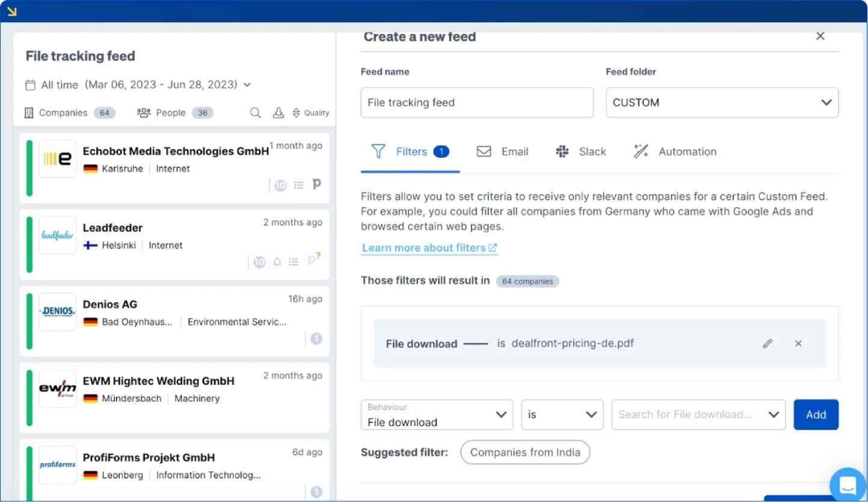Screen dimensions: 868x502
Task: Open search in the File tracking feed
Action: click(255, 113)
